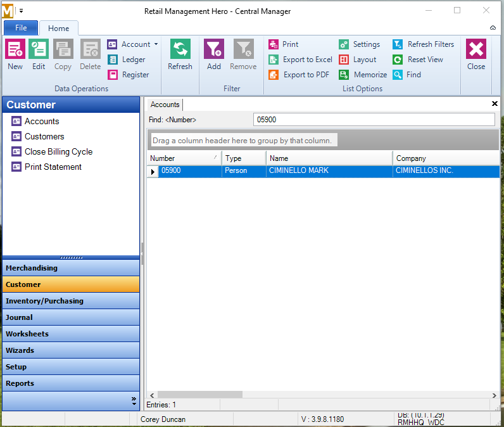Open the Setup navigation section
This screenshot has height=427, width=504.
click(x=71, y=367)
